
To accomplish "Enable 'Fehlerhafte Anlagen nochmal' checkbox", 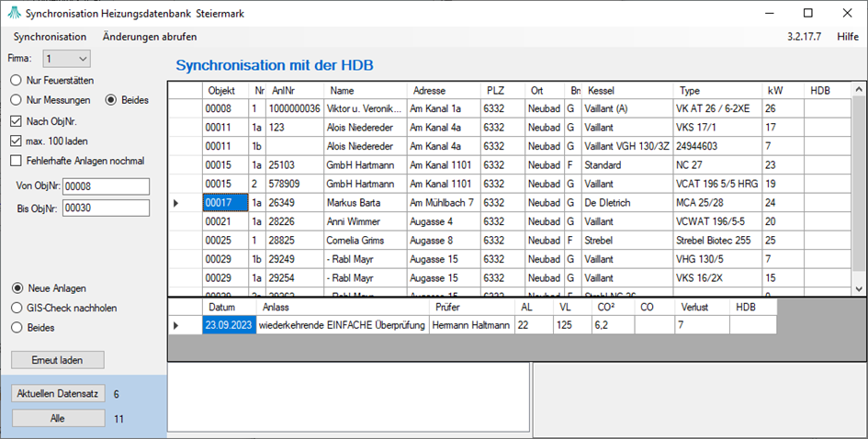I will pos(16,162).
